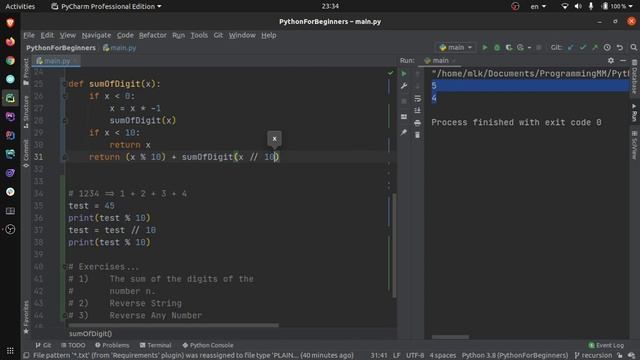Open the TODO tool window

pos(73,345)
